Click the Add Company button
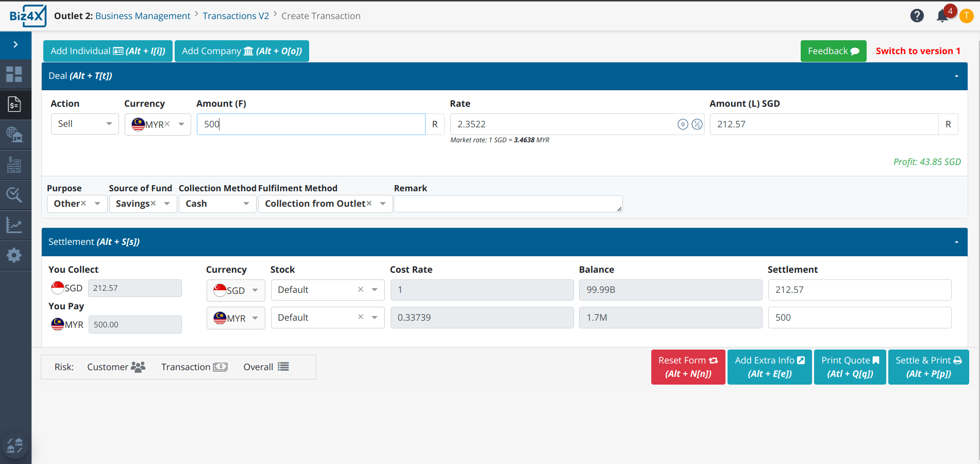 pyautogui.click(x=242, y=51)
